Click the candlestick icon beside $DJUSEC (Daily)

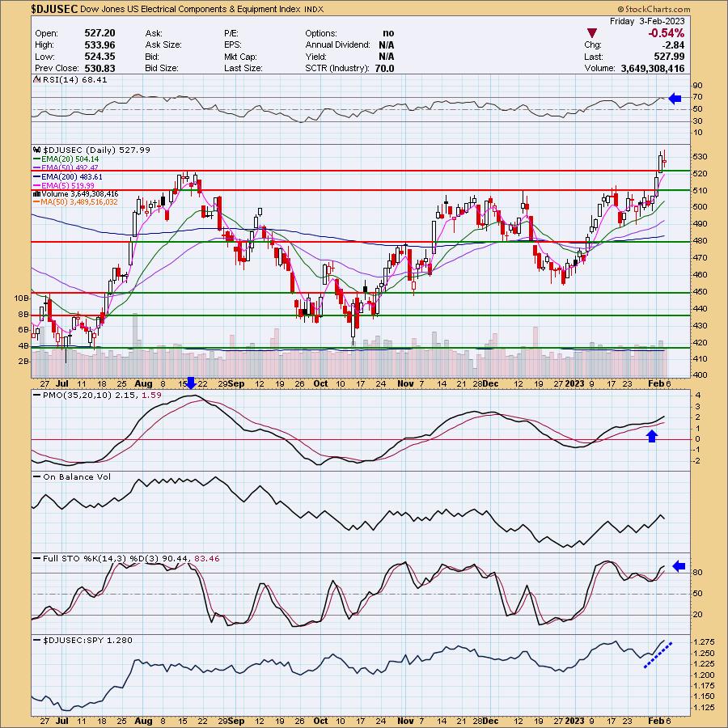click(36, 150)
